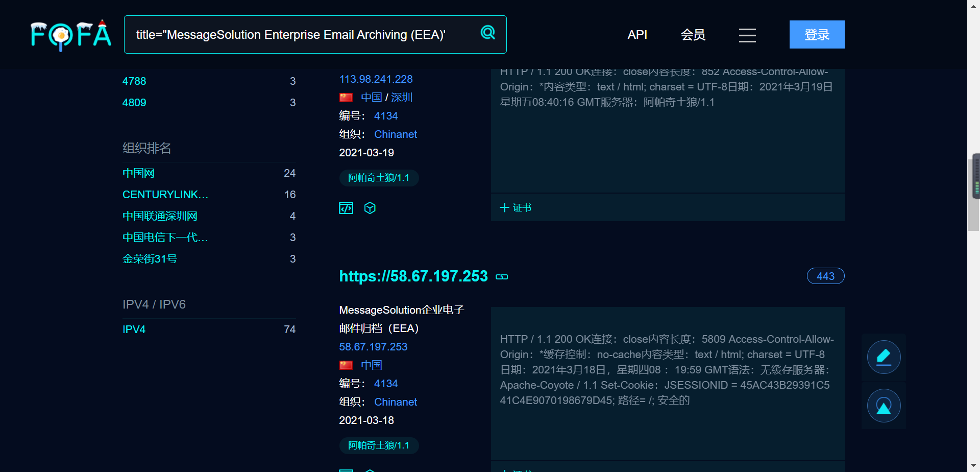Screen dimensions: 980x472
Task: Click the 登录 login button
Action: pos(817,35)
